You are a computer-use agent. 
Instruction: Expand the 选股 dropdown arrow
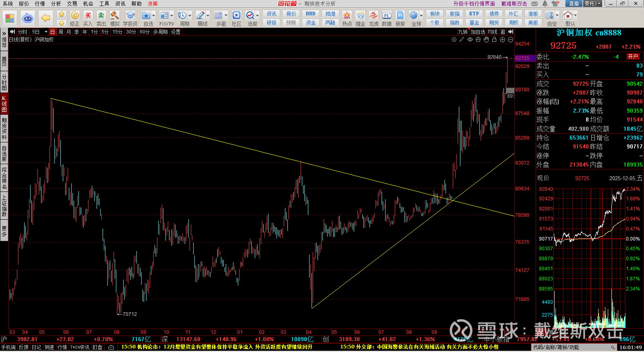point(258,16)
